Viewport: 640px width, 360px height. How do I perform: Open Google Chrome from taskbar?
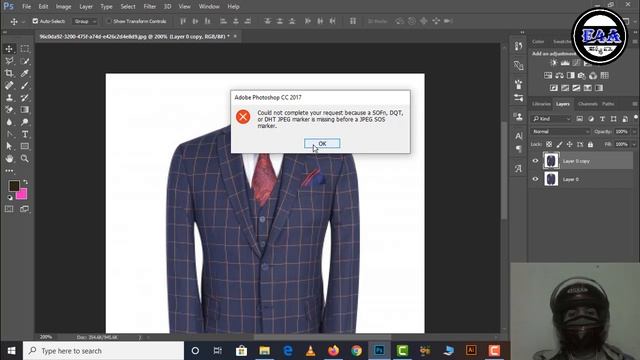coord(356,351)
